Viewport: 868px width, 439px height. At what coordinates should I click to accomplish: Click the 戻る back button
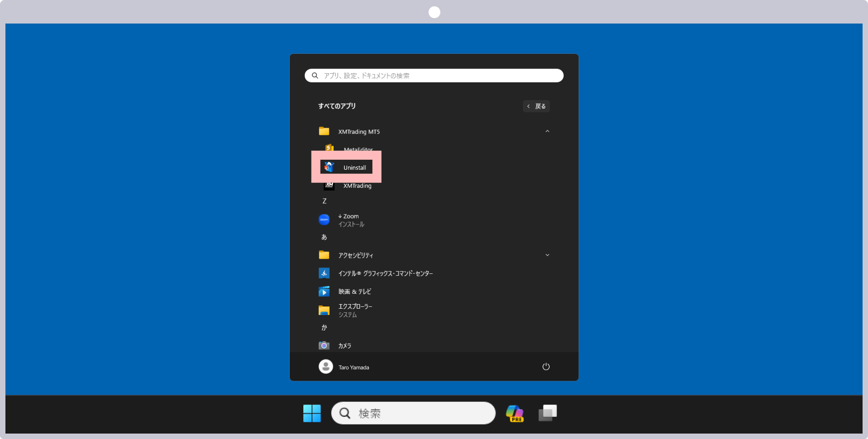(x=536, y=106)
